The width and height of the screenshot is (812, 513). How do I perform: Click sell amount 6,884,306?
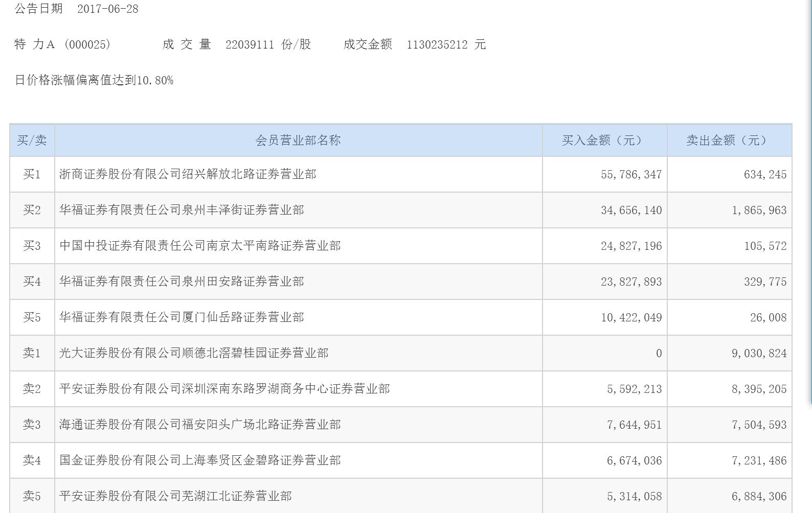759,497
